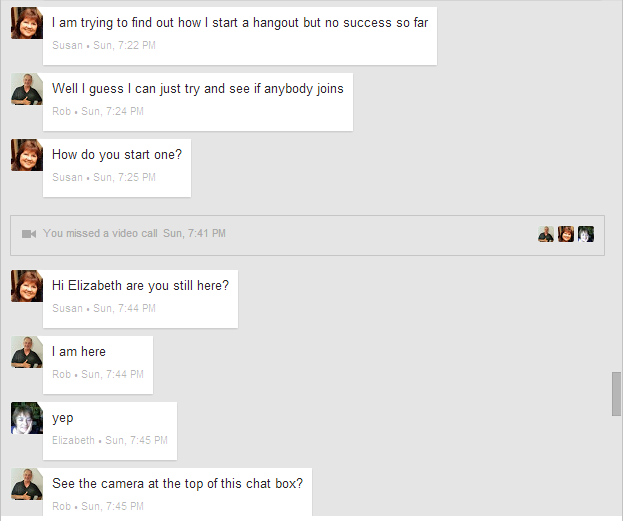
Task: Click the video camera icon beside missed call
Action: click(x=29, y=234)
